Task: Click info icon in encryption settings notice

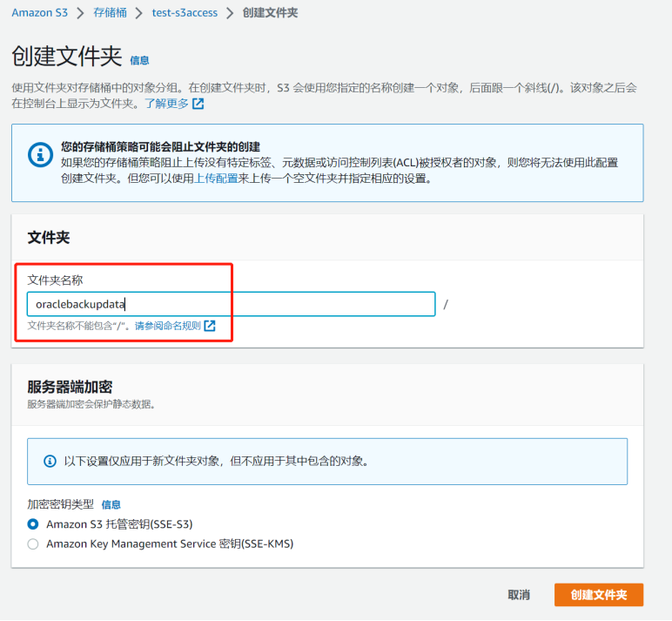Action: click(x=50, y=462)
